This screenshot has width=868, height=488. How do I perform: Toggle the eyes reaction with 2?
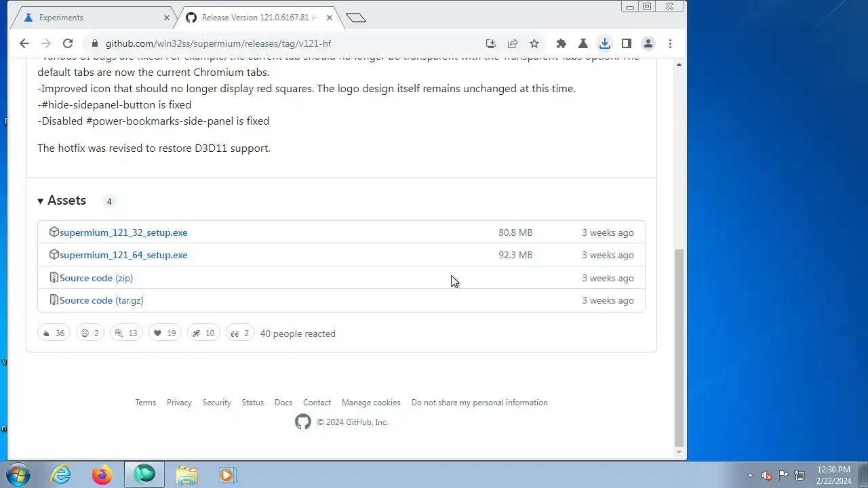tap(240, 333)
